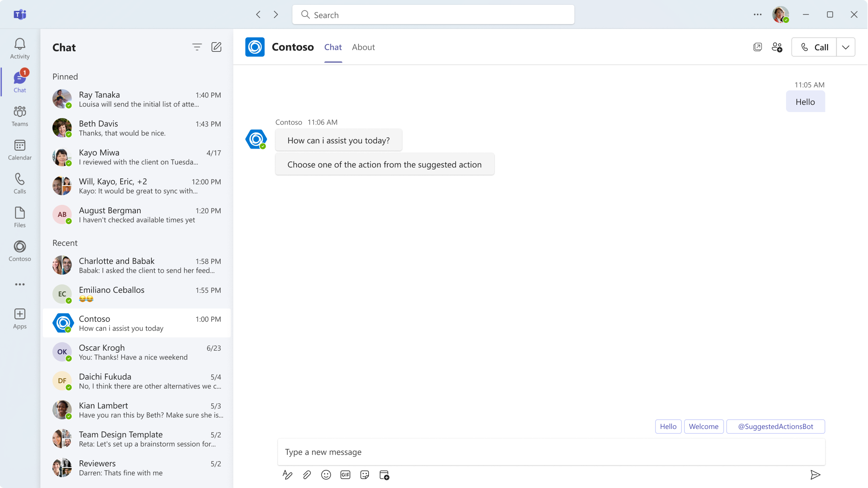Click the Type a new message field

coord(551,452)
